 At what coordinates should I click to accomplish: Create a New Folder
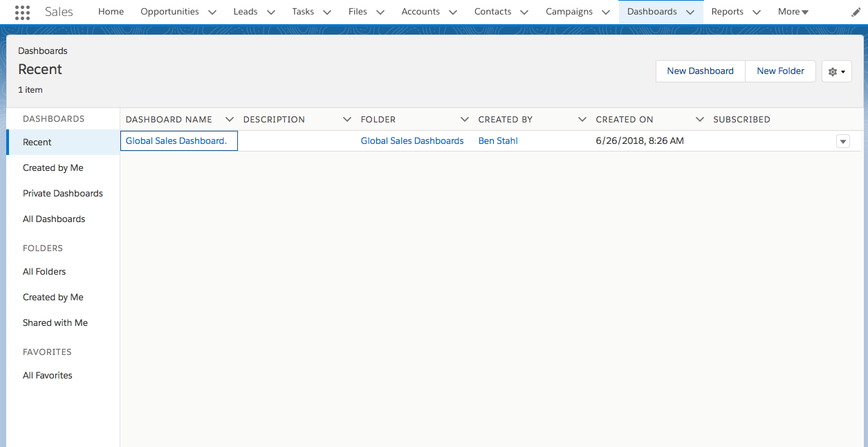point(780,71)
